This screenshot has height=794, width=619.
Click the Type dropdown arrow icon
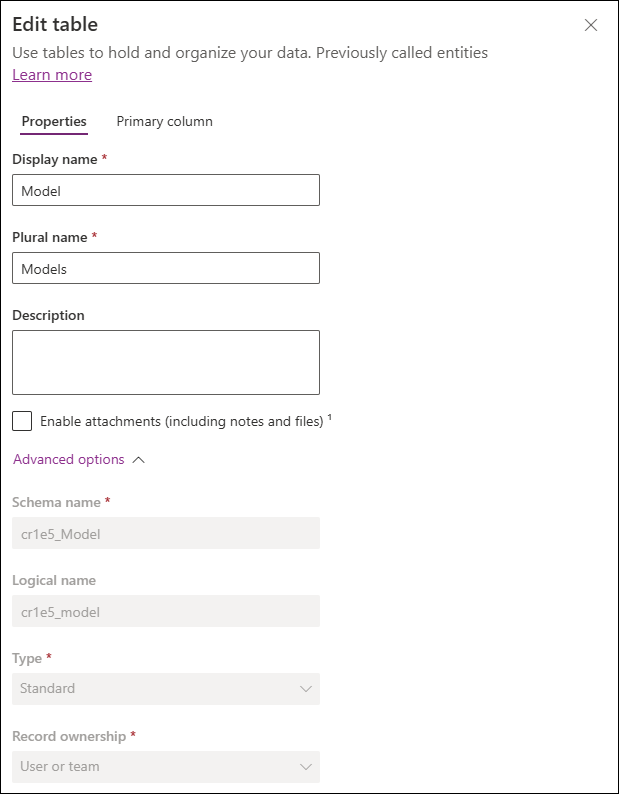point(305,689)
